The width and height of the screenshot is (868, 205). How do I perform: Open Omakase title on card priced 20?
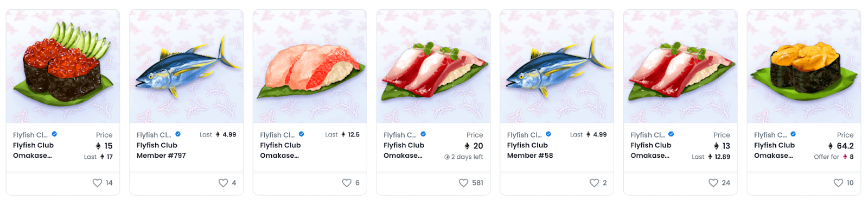coord(404,150)
